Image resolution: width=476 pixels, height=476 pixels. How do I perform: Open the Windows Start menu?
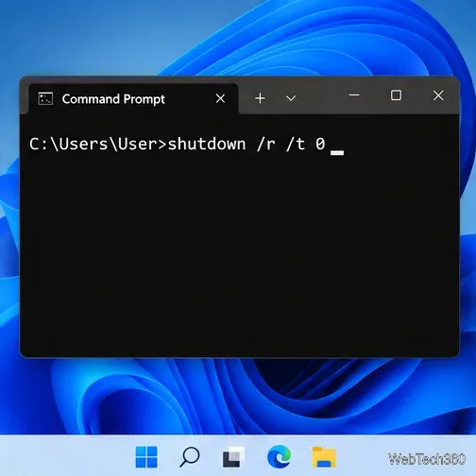[x=146, y=456]
